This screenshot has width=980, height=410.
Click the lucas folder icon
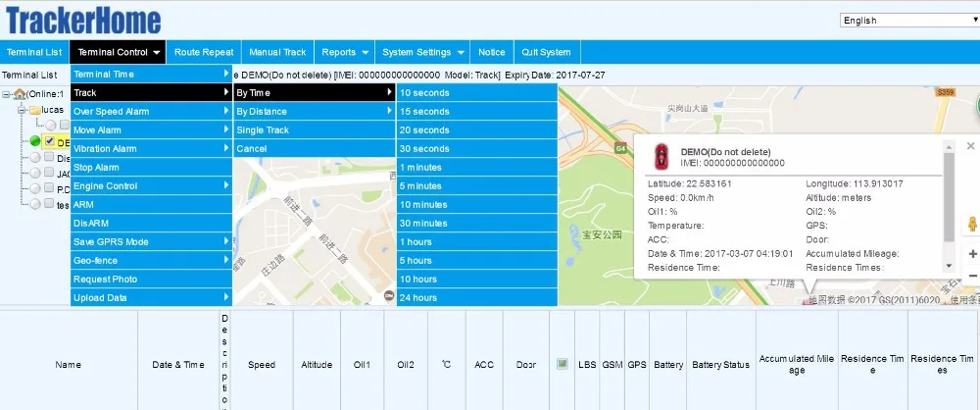click(35, 110)
